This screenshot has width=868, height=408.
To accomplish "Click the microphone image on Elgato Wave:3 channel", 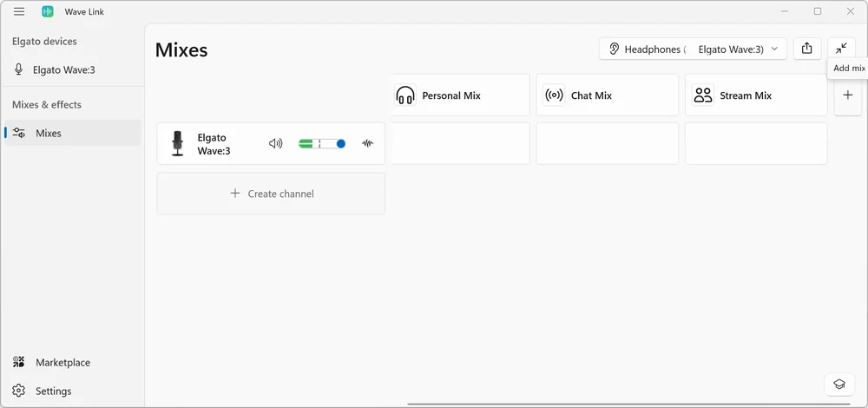I will [x=178, y=143].
